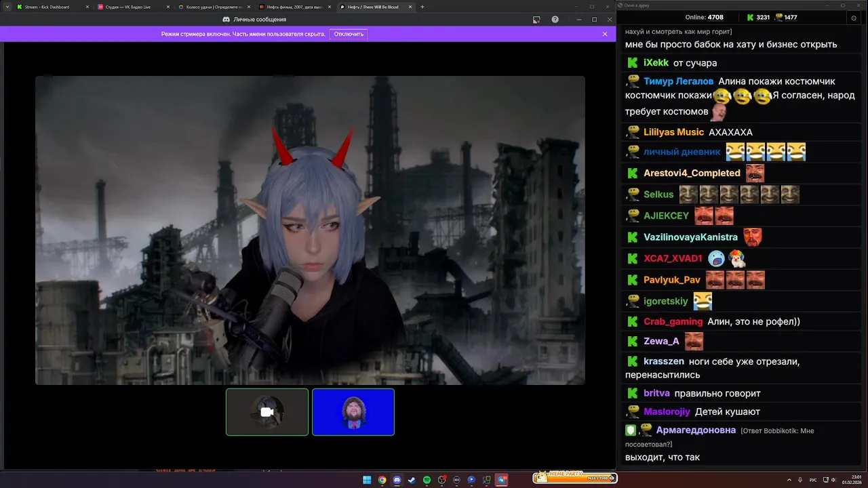Open the taskbar app with red 99 badge
The image size is (868, 488).
(x=501, y=480)
